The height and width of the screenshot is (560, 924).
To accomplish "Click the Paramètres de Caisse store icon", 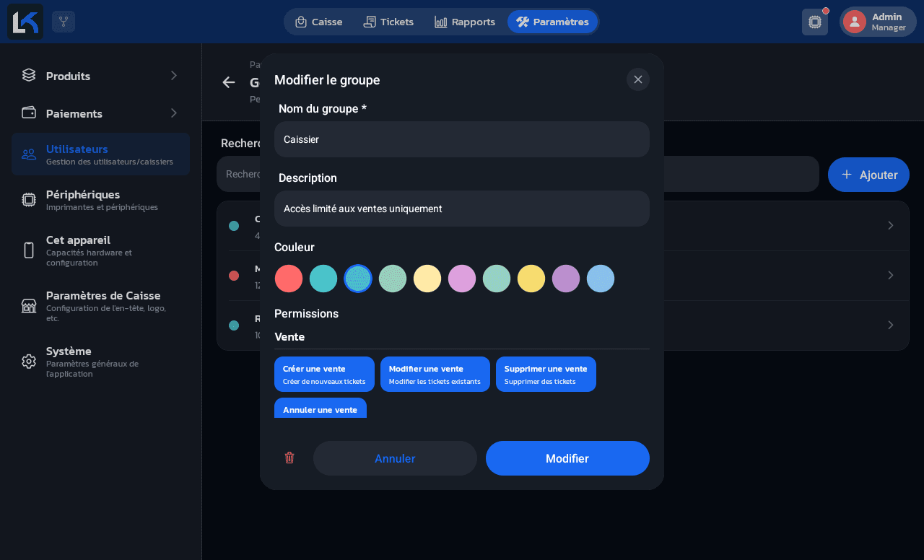I will [x=29, y=306].
